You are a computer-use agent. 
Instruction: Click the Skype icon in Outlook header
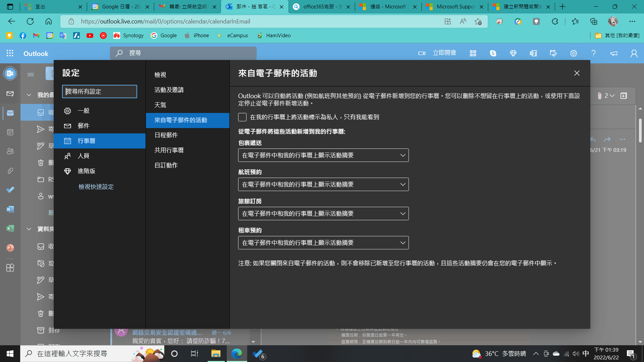coord(493,53)
